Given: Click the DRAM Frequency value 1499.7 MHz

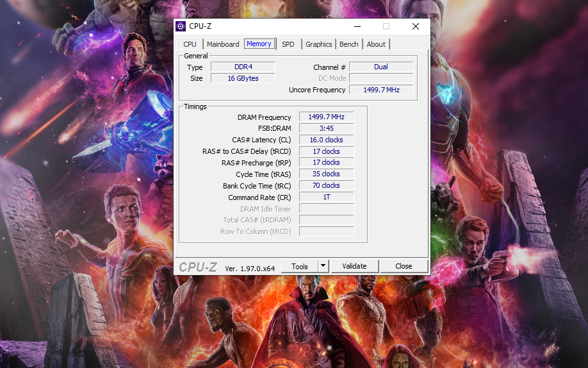Looking at the screenshot, I should pyautogui.click(x=326, y=117).
